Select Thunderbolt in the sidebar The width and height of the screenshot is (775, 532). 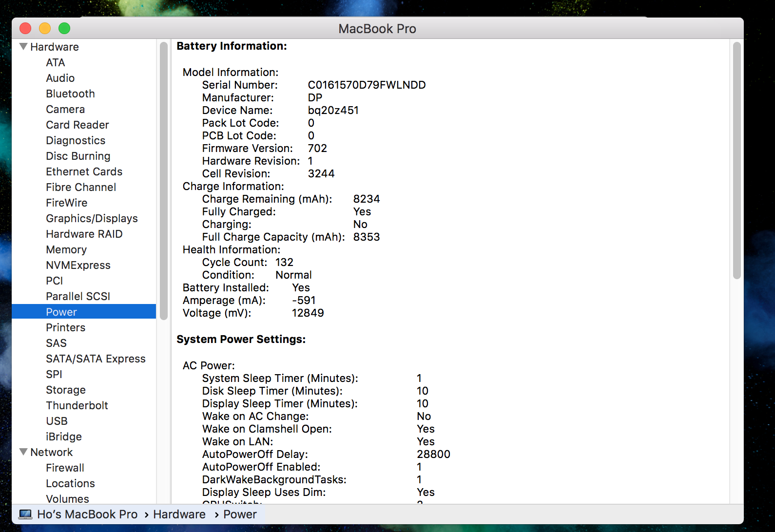point(77,405)
